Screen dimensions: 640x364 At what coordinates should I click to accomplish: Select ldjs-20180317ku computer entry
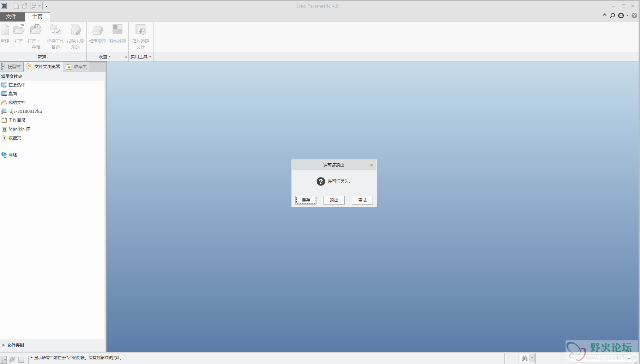[x=22, y=111]
